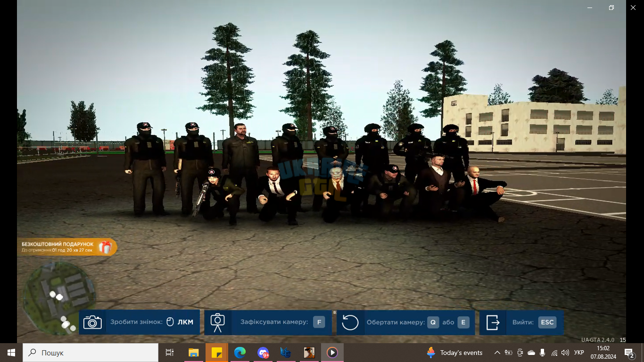The image size is (644, 362).
Task: Open the Today's events widget
Action: click(x=454, y=353)
